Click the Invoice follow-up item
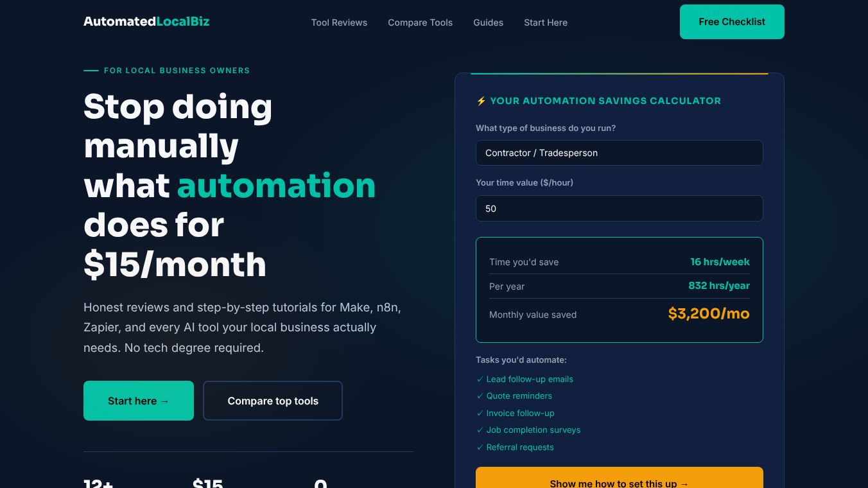The height and width of the screenshot is (488, 868). pos(520,413)
